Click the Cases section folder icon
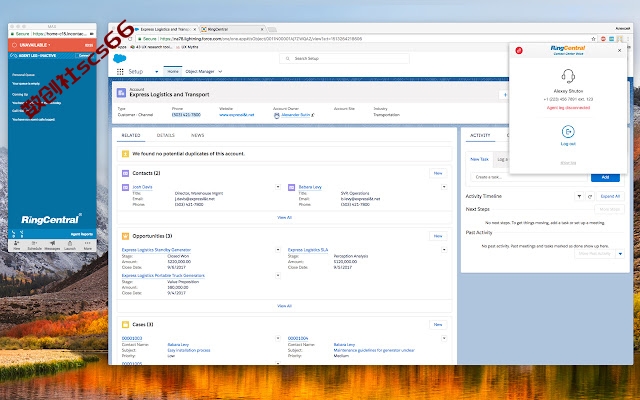Image resolution: width=640 pixels, height=400 pixels. tap(125, 325)
